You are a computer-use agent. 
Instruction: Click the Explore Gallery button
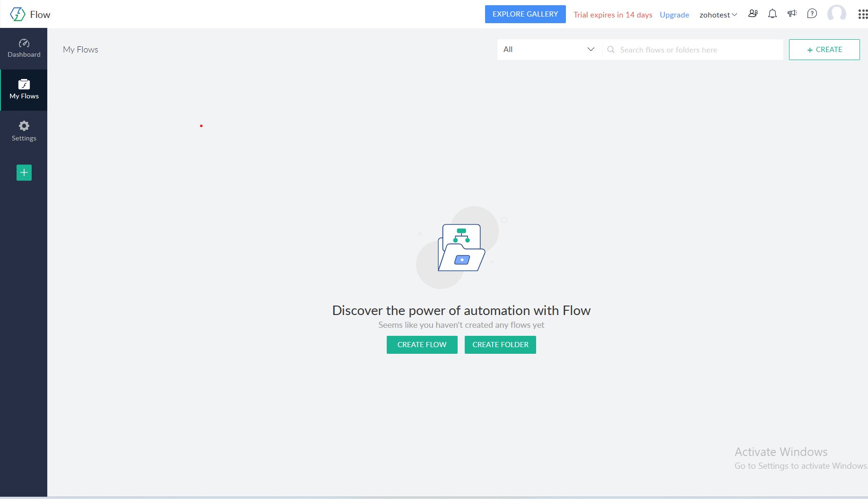point(525,14)
